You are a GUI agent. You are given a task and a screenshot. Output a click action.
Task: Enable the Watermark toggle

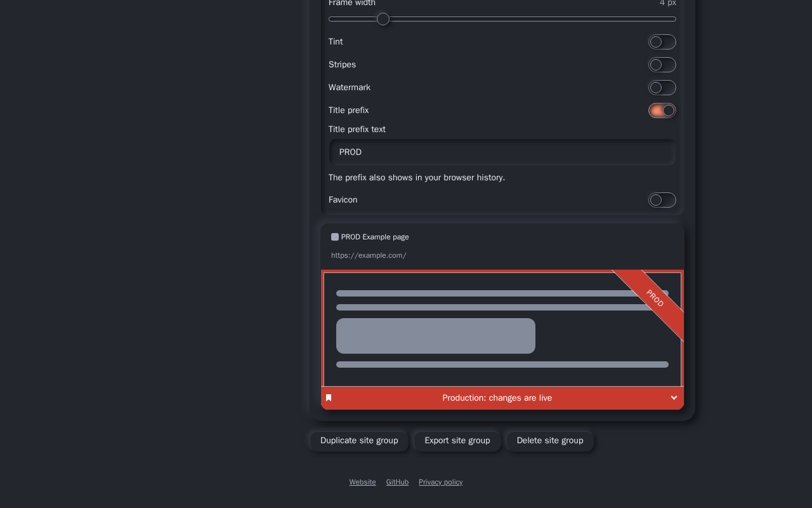(662, 88)
